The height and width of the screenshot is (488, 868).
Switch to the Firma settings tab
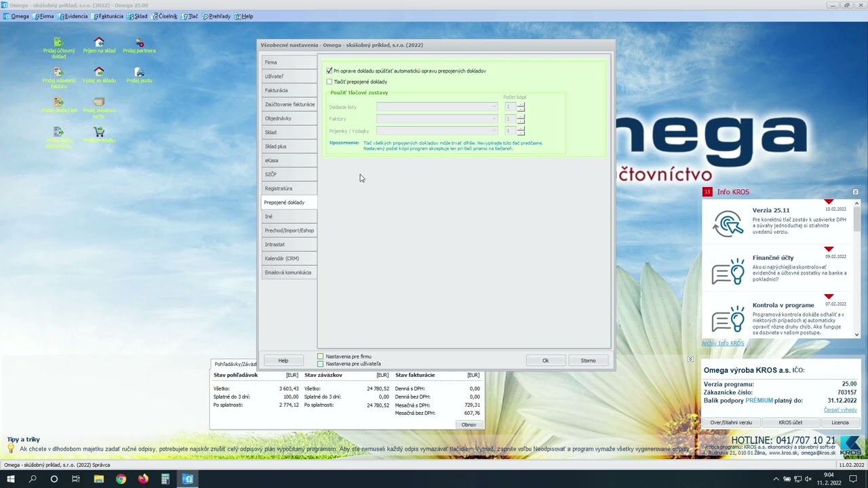(289, 62)
